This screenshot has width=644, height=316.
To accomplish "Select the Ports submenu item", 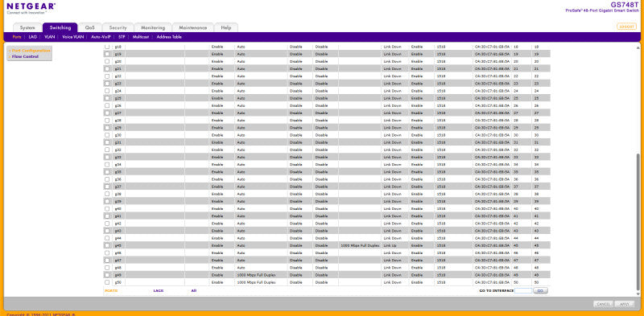I will pos(17,37).
